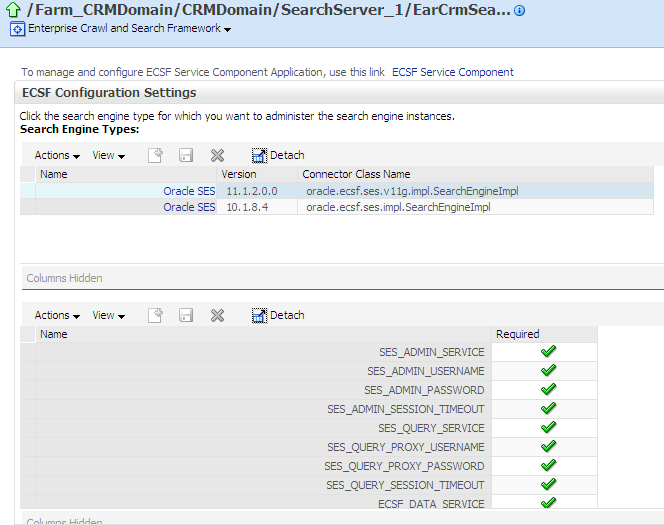
Task: Follow the ECSF Service Component link
Action: (453, 72)
